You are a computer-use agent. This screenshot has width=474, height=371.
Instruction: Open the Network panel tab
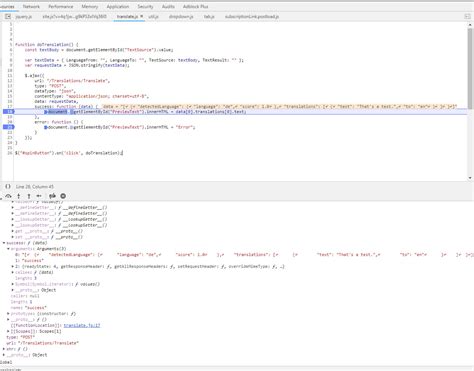(31, 7)
